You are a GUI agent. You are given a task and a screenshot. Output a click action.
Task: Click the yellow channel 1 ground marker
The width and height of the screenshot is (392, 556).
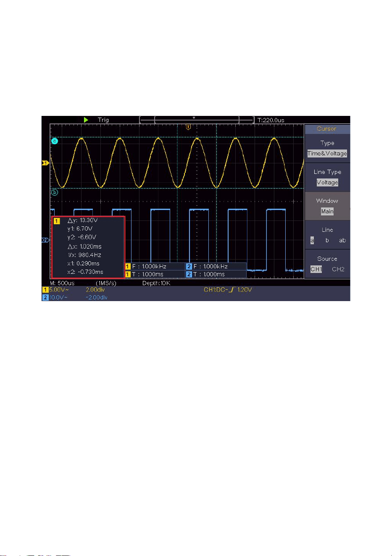coord(45,163)
